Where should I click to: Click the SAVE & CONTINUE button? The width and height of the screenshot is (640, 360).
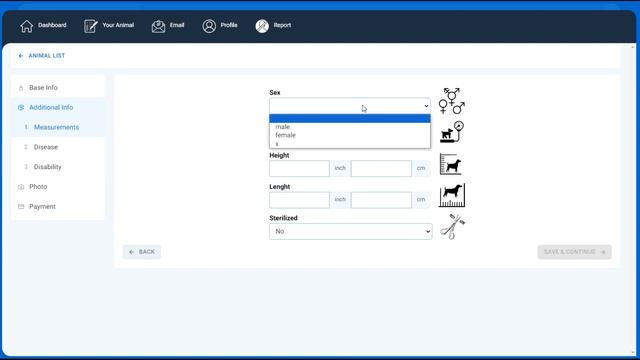click(574, 252)
